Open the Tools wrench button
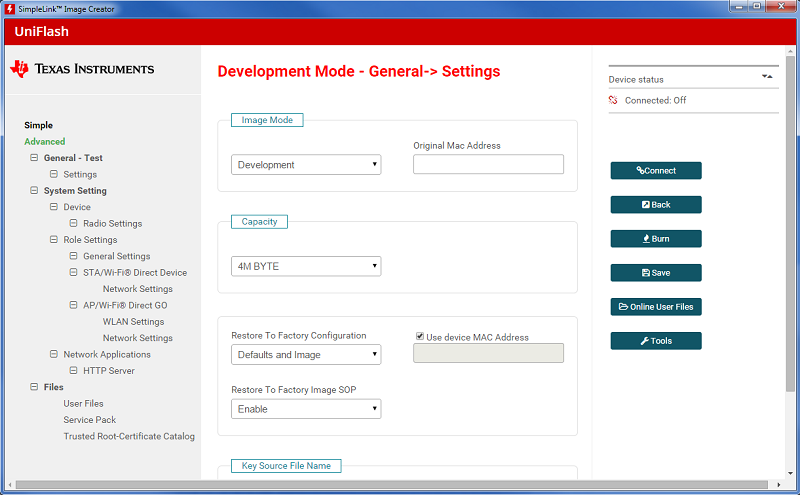The height and width of the screenshot is (495, 800). pos(656,341)
